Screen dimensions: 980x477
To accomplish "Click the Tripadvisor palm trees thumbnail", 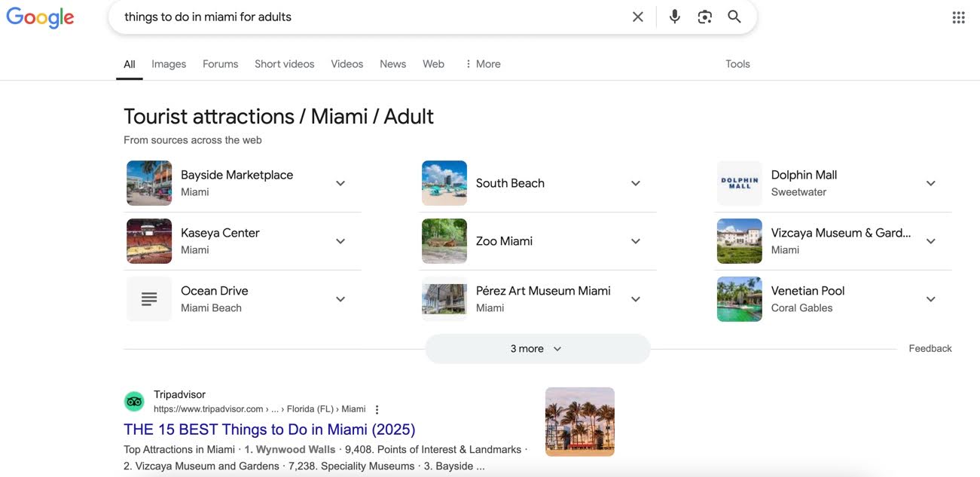I will tap(579, 421).
